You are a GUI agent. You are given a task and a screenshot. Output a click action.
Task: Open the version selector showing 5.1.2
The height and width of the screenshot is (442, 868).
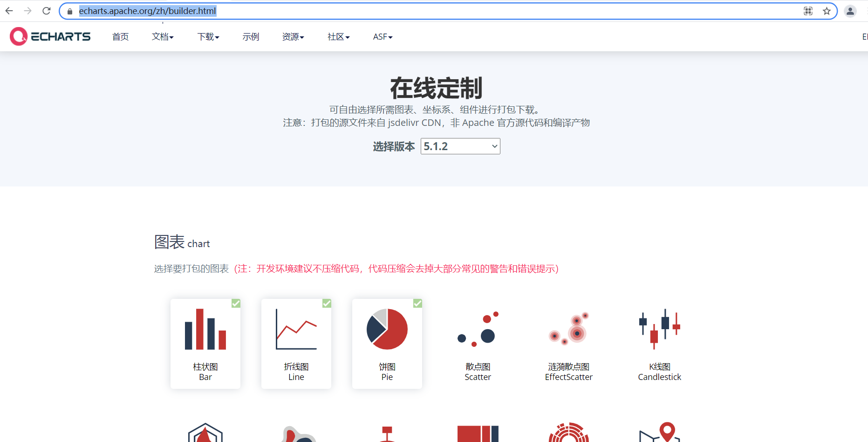460,146
